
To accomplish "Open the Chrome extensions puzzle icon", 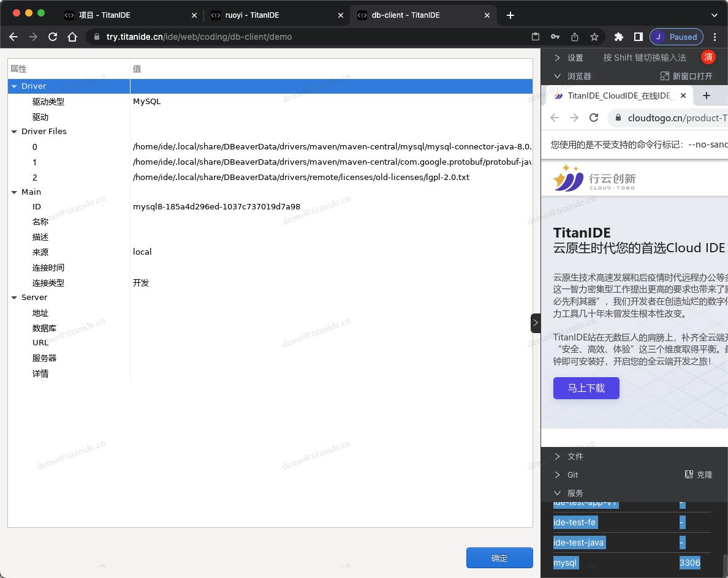I will [x=619, y=37].
